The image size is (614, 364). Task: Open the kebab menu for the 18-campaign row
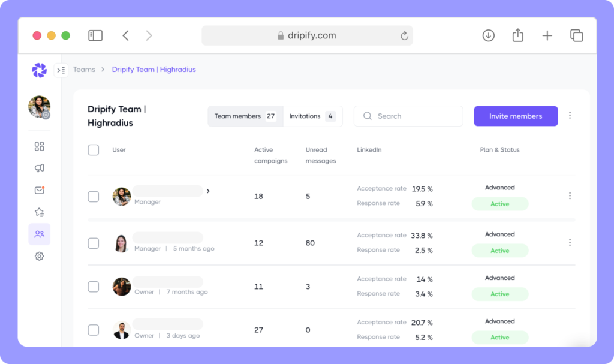570,196
